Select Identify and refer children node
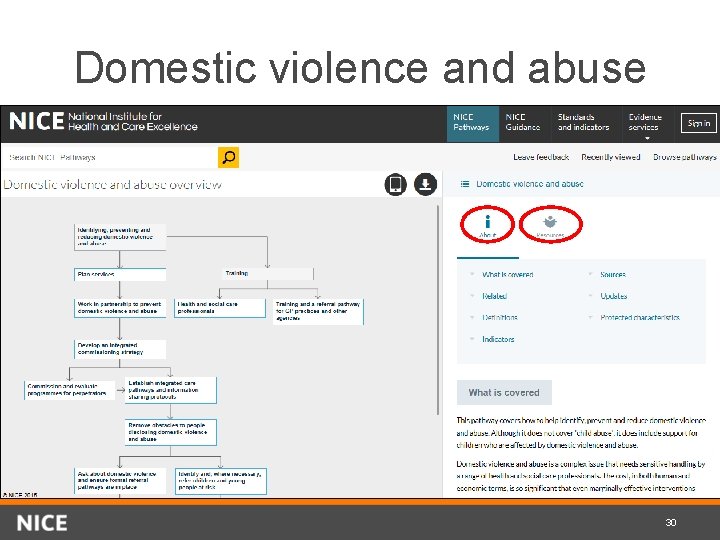This screenshot has width=720, height=540. tap(221, 481)
